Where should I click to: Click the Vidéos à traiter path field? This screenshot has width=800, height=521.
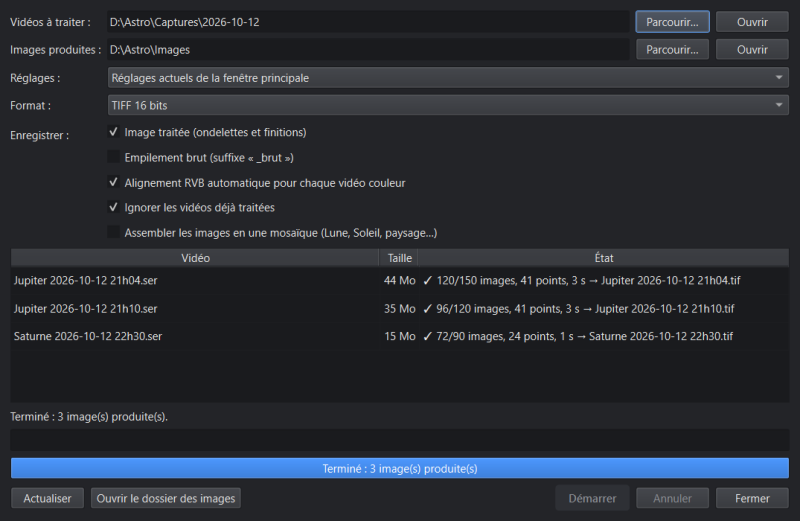pos(368,22)
